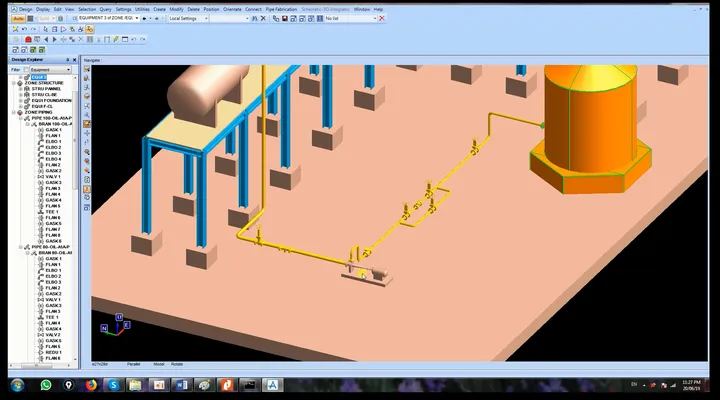720x400 pixels.
Task: Open the Connect menu
Action: (253, 9)
